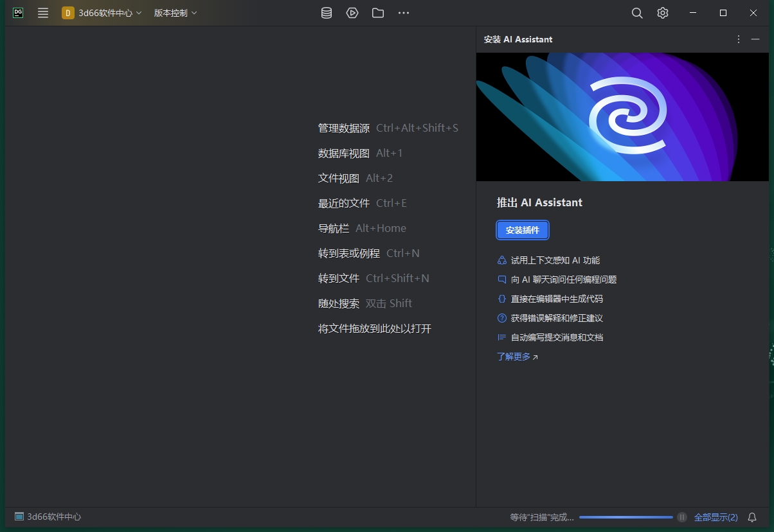Click the search magnifier icon
This screenshot has width=774, height=532.
pos(637,13)
